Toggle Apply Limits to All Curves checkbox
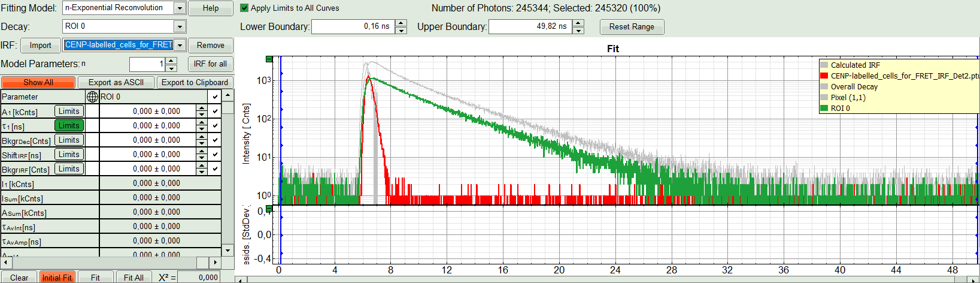980x283 pixels. point(244,8)
